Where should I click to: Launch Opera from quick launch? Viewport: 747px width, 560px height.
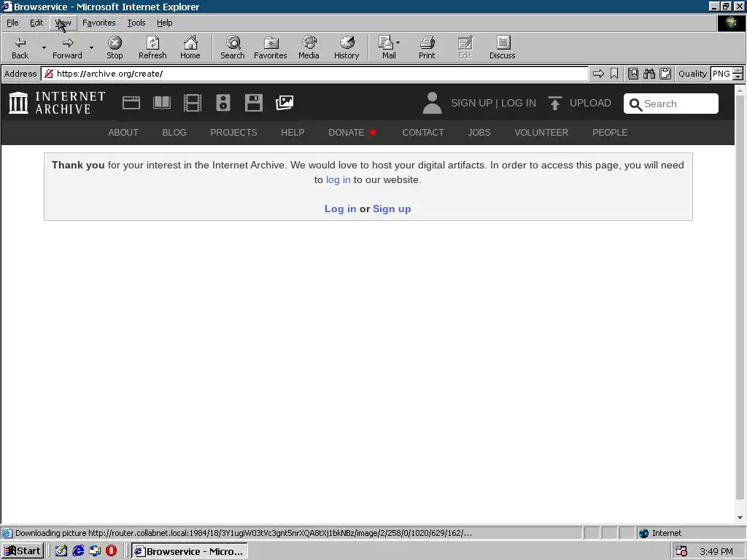click(x=111, y=551)
